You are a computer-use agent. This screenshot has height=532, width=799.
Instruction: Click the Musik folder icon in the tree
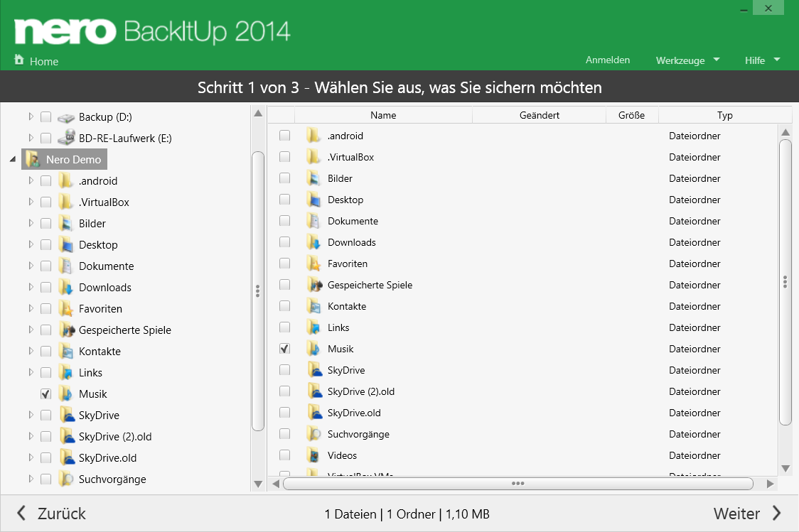[x=65, y=394]
